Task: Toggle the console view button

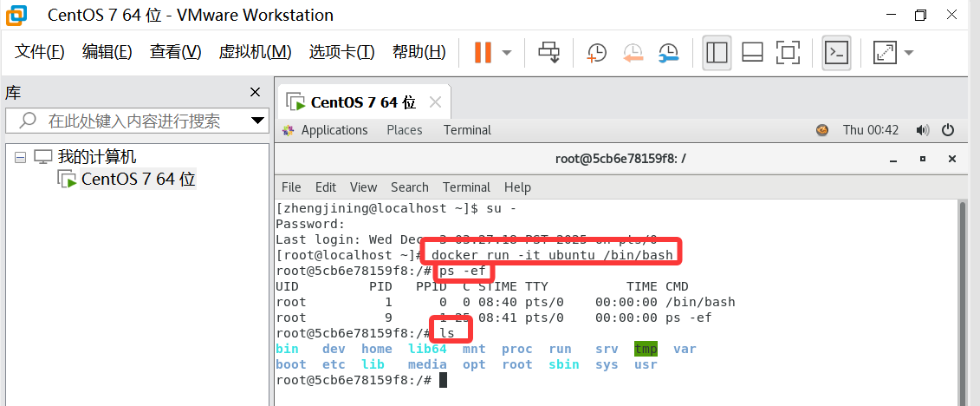Action: click(x=836, y=52)
